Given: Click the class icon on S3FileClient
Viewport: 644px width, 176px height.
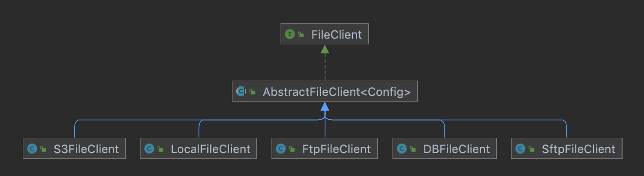Looking at the screenshot, I should click(x=32, y=149).
